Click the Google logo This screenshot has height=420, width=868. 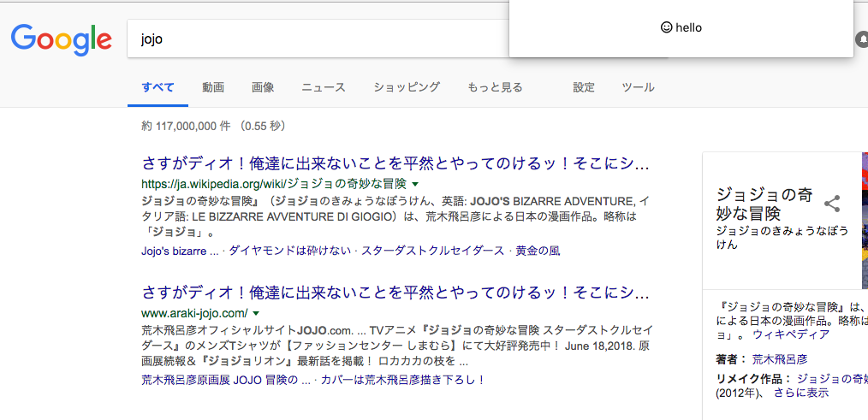tap(61, 39)
